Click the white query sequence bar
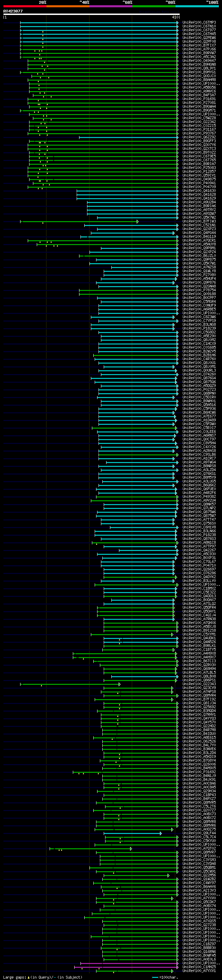222x980 pixels. 92,14
